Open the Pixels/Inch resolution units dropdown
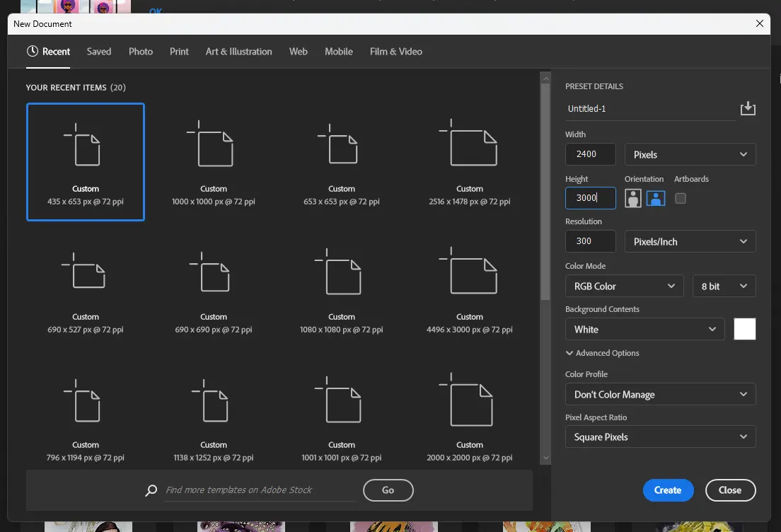 (690, 241)
